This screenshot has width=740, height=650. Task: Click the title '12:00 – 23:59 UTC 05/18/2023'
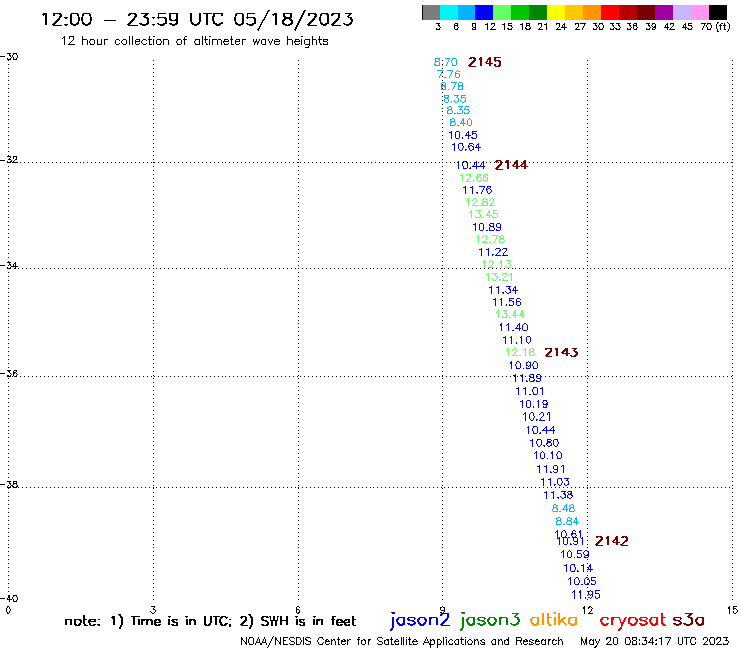(197, 20)
